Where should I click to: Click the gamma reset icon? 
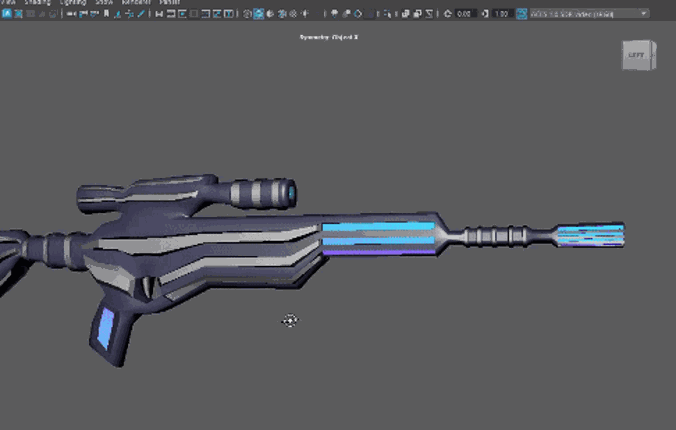[485, 14]
